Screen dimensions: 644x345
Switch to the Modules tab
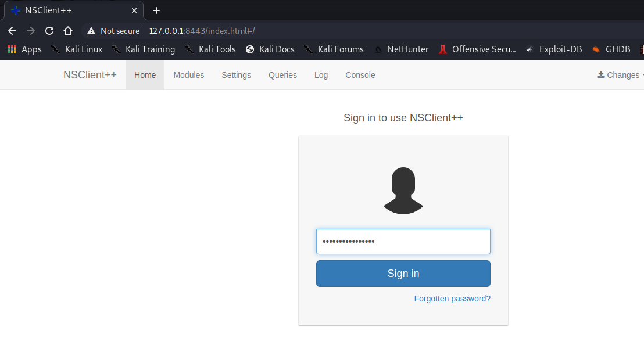[189, 75]
